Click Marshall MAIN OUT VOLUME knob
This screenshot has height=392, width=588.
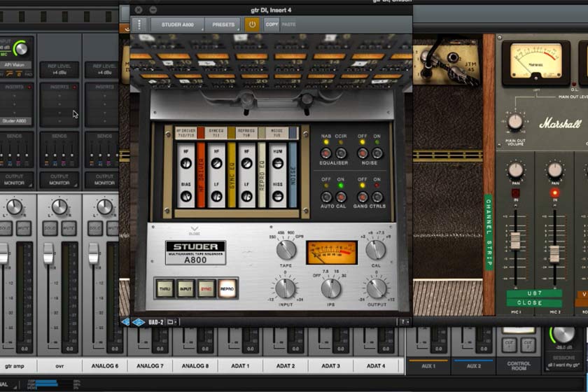515,122
